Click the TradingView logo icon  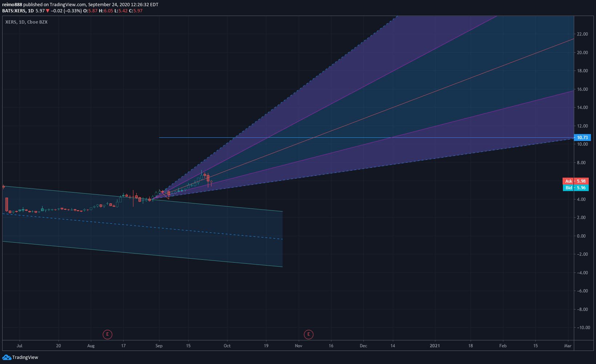click(7, 357)
